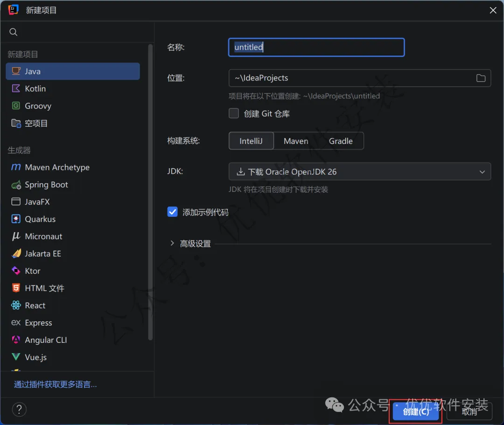Click the IntelliJ IDEA logo in the title bar
The height and width of the screenshot is (425, 504).
coord(14,10)
